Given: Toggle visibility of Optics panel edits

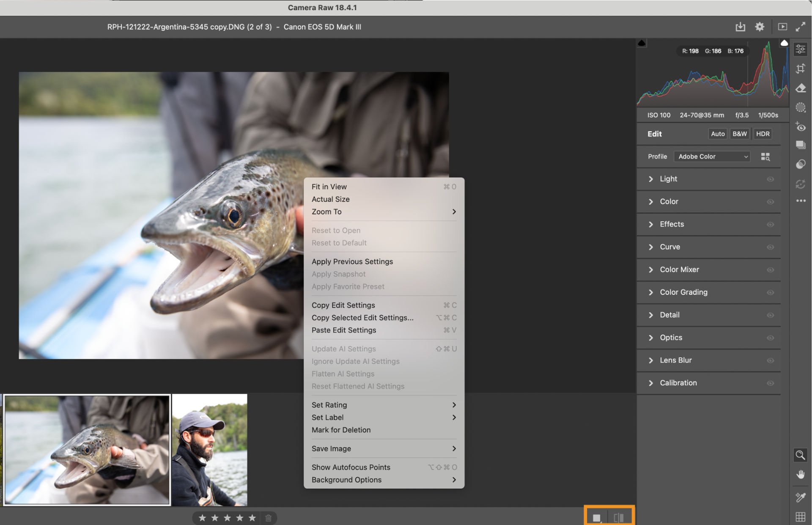Looking at the screenshot, I should point(770,338).
